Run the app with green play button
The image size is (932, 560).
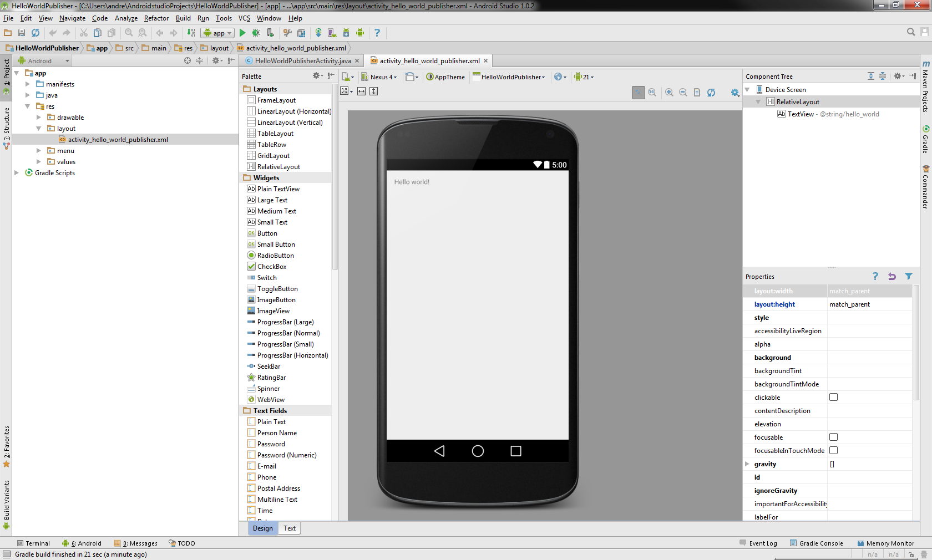(242, 33)
